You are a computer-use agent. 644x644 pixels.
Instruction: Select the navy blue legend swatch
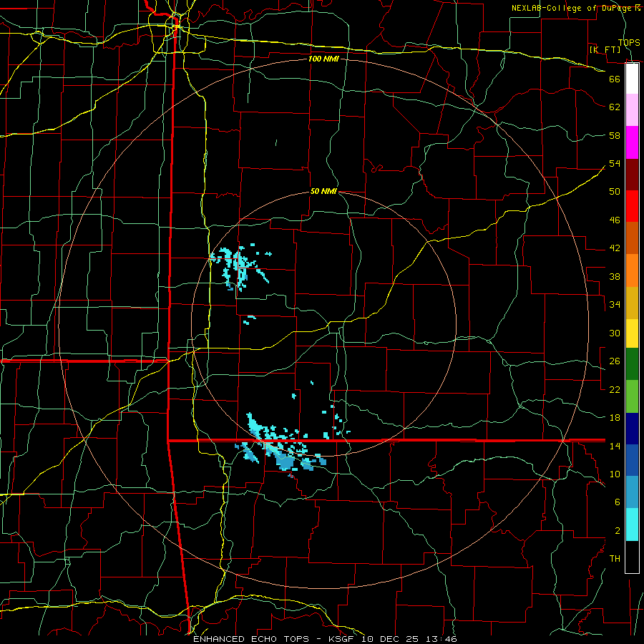coord(632,429)
